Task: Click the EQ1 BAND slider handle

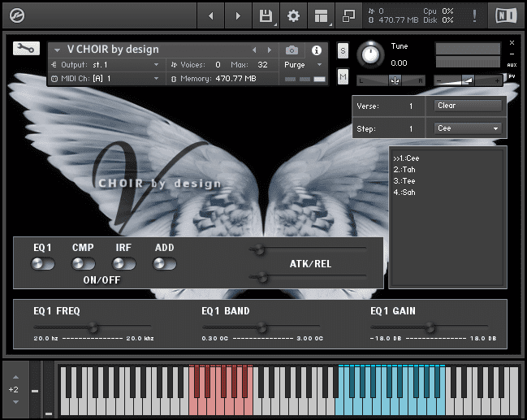Action: [x=261, y=327]
